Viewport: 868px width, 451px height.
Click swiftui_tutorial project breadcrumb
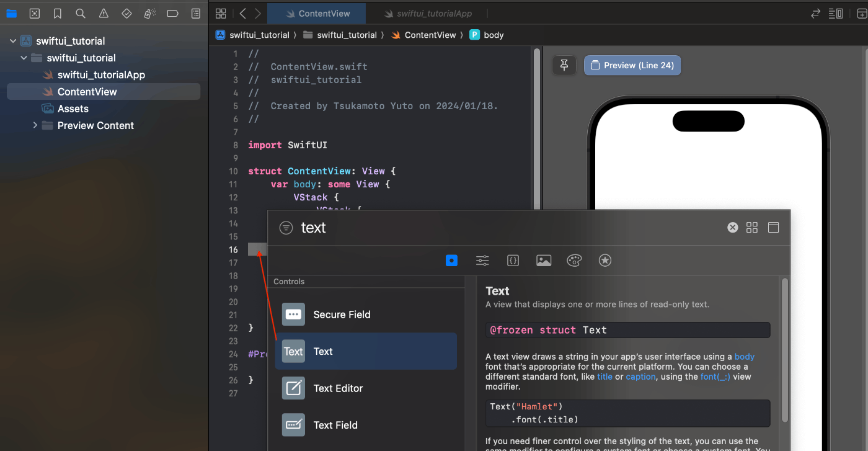coord(252,35)
